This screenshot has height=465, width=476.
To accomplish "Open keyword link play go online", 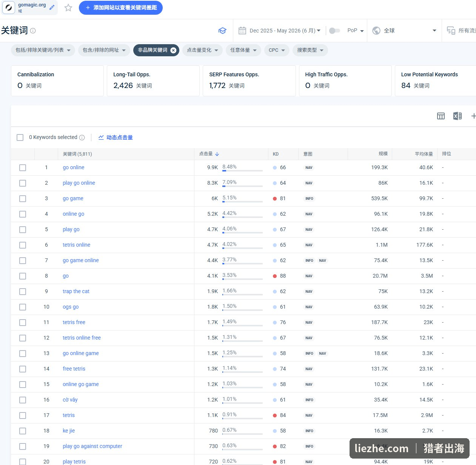I will pos(79,183).
